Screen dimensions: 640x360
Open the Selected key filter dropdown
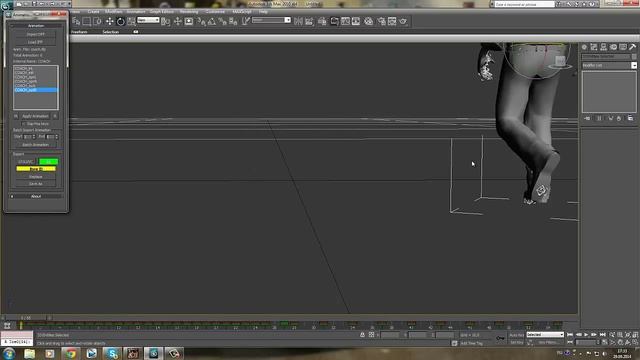coord(545,335)
